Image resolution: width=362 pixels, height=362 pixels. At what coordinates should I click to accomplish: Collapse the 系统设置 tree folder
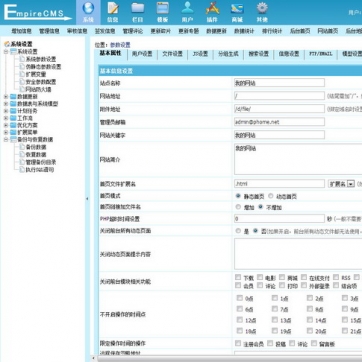pyautogui.click(x=6, y=52)
